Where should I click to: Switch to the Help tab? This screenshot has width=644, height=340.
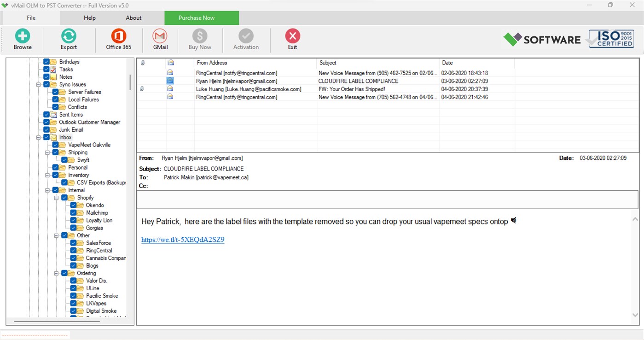[89, 18]
